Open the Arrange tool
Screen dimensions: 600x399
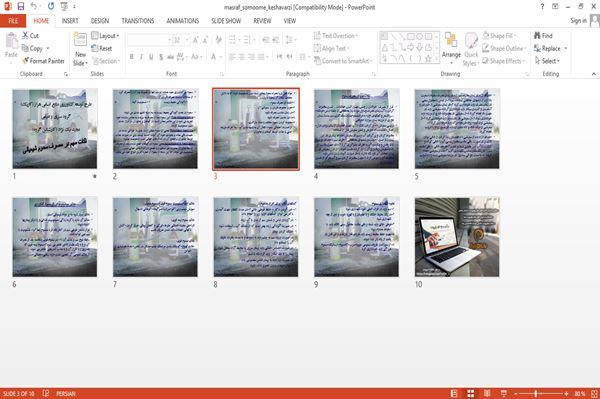coord(451,47)
